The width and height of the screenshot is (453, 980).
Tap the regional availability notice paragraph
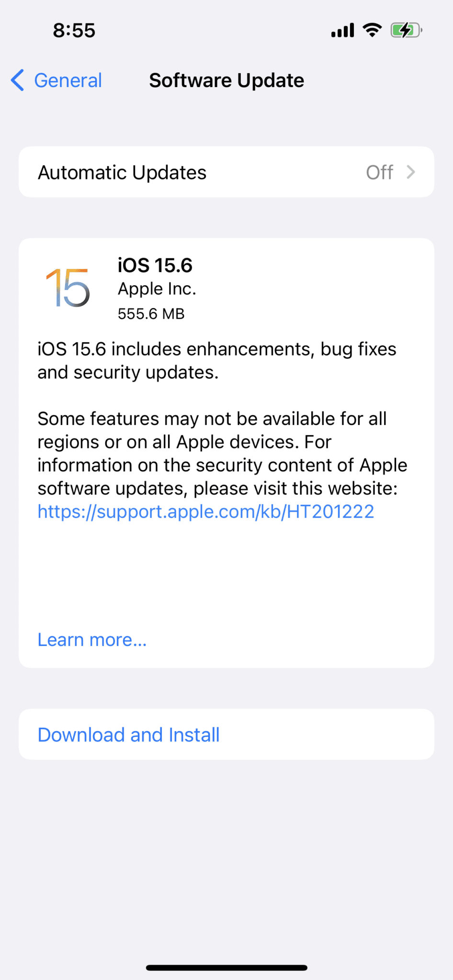(x=222, y=453)
